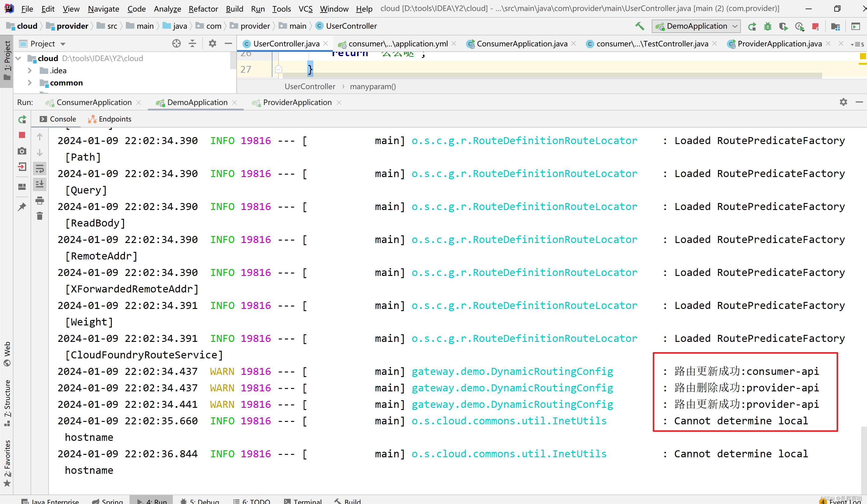Open the 6: TODO tool window
The width and height of the screenshot is (867, 504).
[252, 501]
